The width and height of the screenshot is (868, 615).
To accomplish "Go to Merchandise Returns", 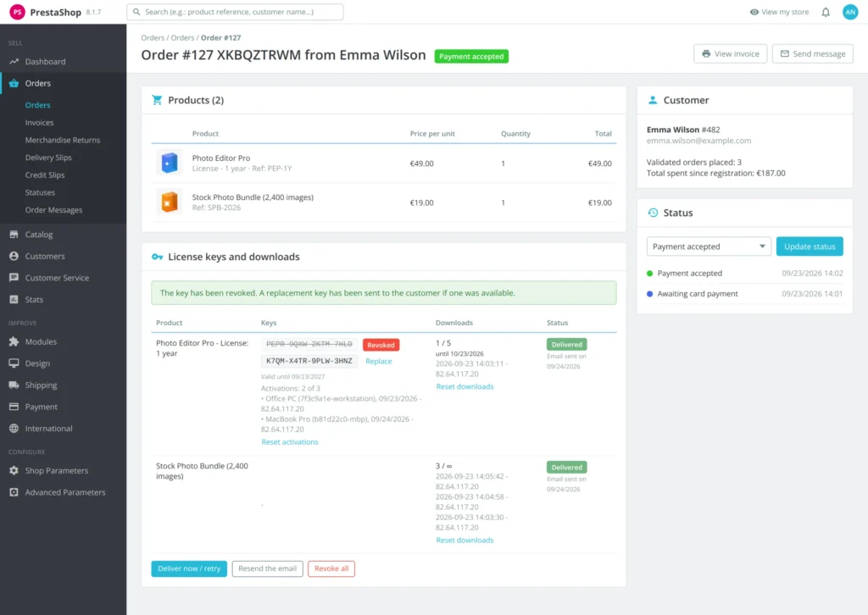I will 63,140.
